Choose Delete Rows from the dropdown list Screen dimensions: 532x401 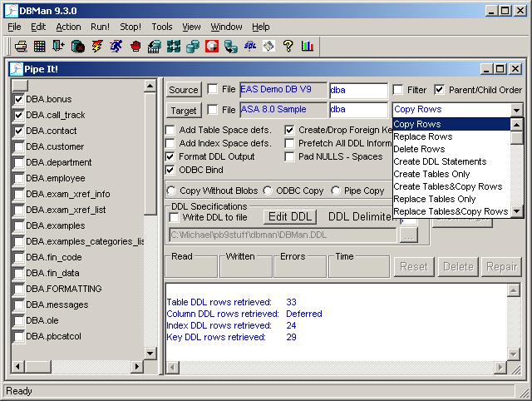(419, 149)
